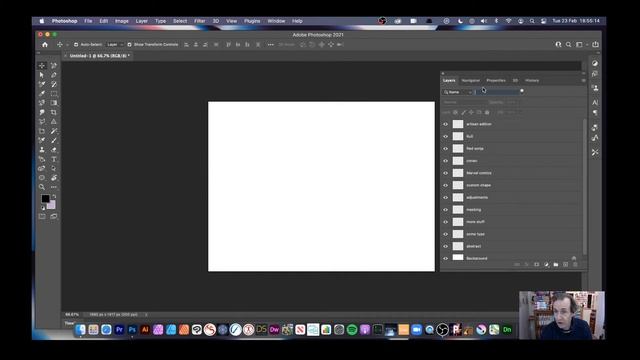Screen dimensions: 640x360
Task: Open the Window menu
Action: point(276,21)
